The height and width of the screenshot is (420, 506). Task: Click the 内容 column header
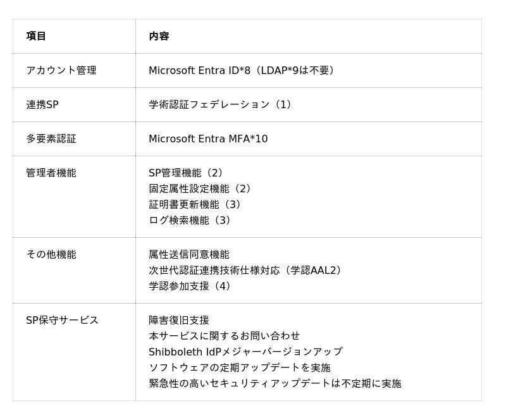159,36
